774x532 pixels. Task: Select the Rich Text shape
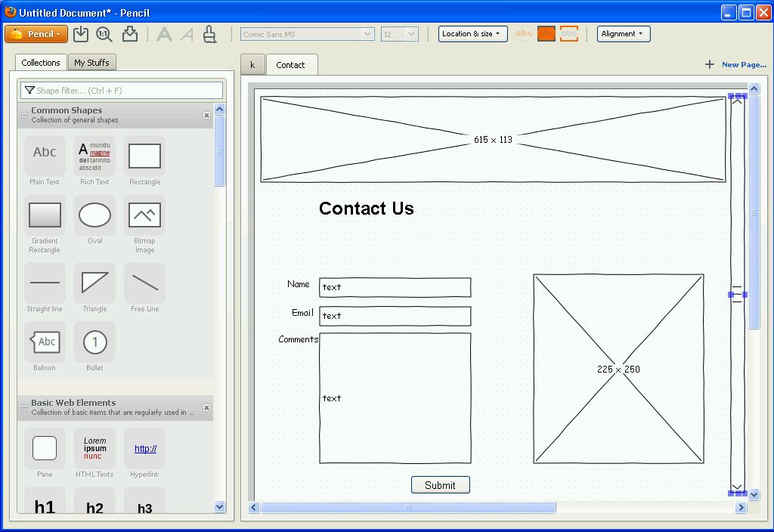[x=94, y=161]
